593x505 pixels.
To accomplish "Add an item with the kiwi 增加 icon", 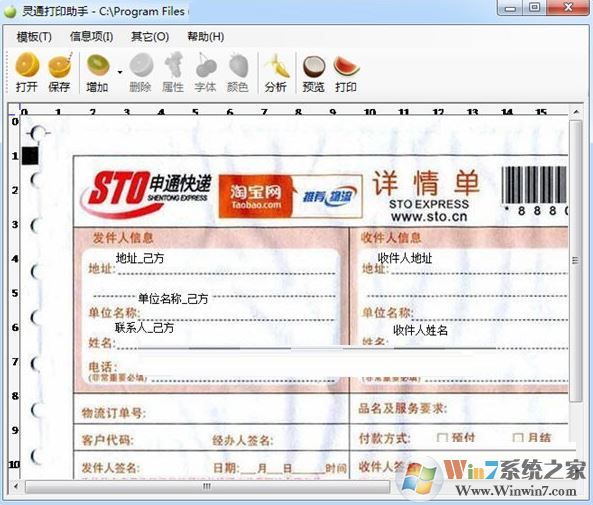I will point(98,72).
